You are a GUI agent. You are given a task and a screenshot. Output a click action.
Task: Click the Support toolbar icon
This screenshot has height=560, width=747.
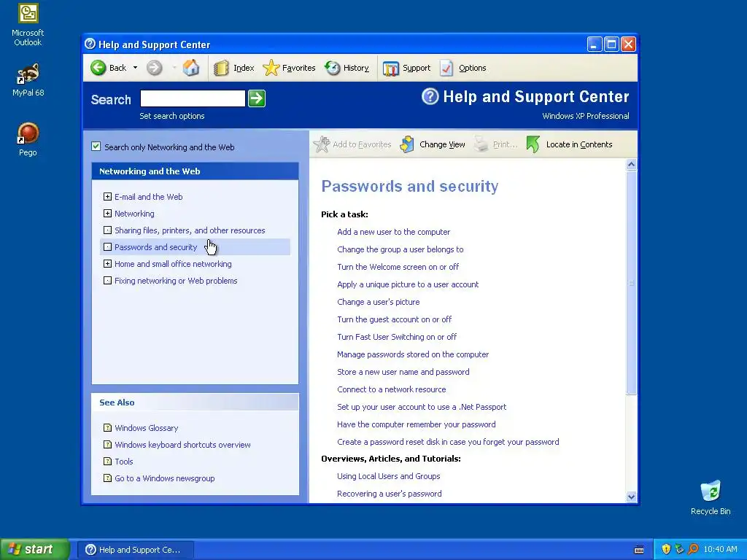(391, 68)
